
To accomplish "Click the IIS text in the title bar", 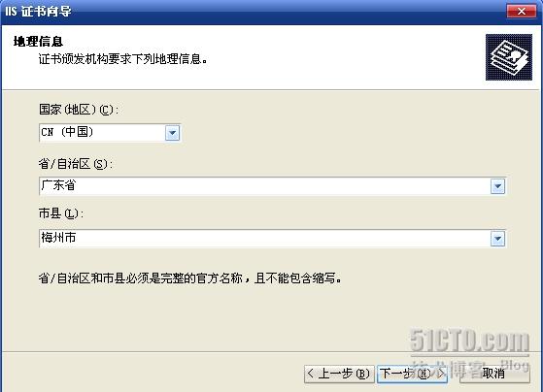I will tap(11, 11).
